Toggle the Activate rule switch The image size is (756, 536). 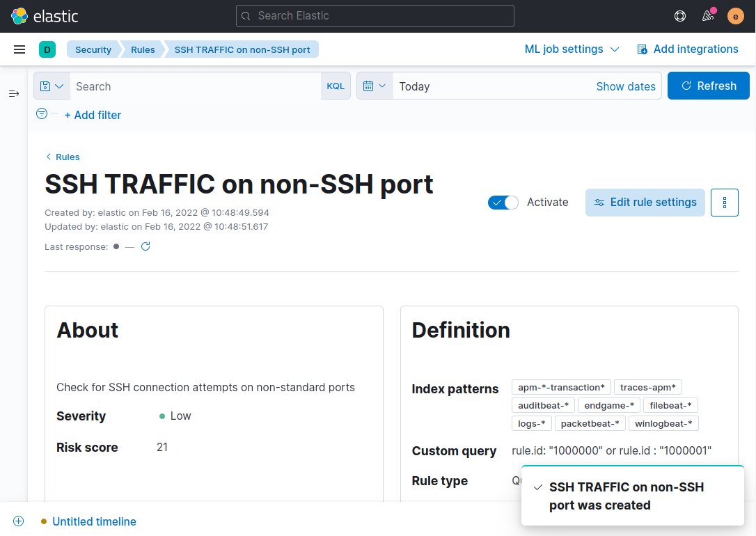(503, 203)
